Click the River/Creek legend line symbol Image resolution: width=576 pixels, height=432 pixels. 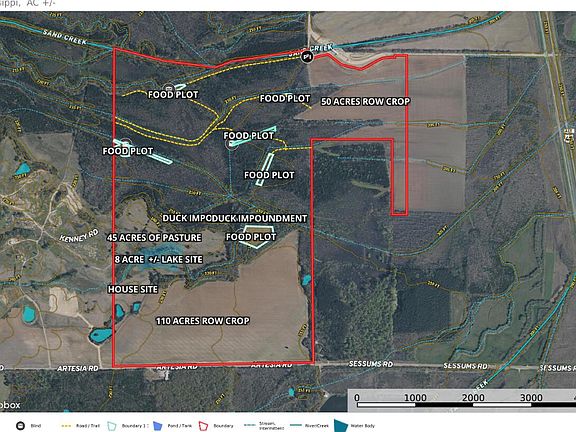[x=296, y=425]
